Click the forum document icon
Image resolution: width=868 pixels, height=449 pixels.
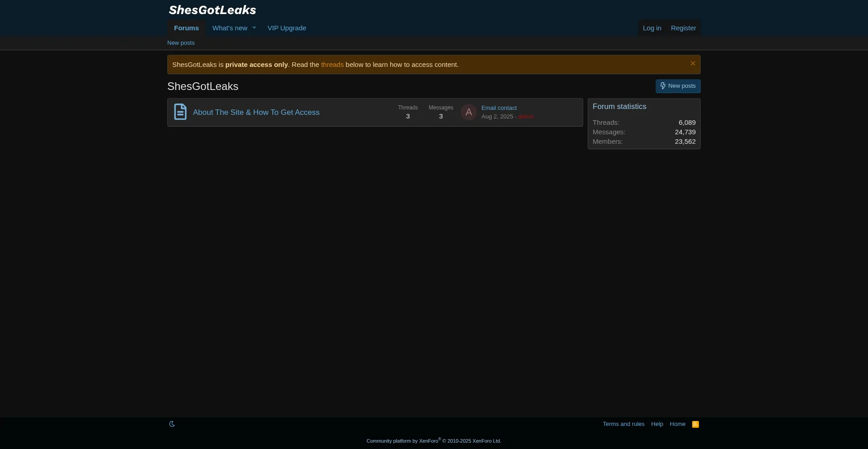click(180, 112)
